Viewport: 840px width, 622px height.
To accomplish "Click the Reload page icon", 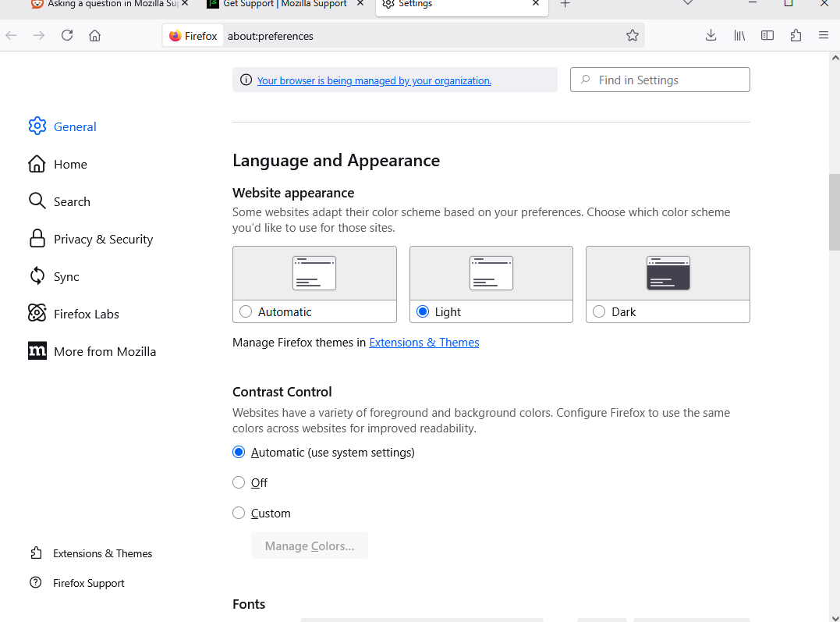I will (x=67, y=35).
